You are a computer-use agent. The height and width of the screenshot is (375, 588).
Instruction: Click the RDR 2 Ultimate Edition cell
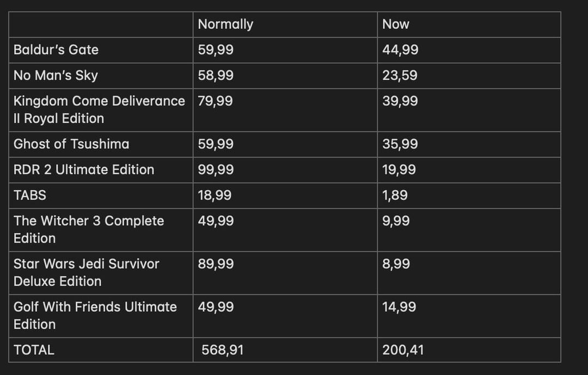tap(84, 170)
